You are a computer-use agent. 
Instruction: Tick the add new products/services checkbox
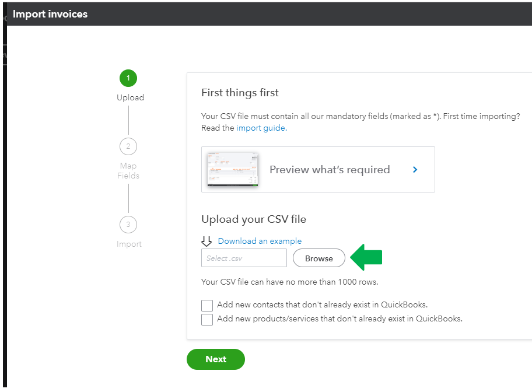point(207,319)
